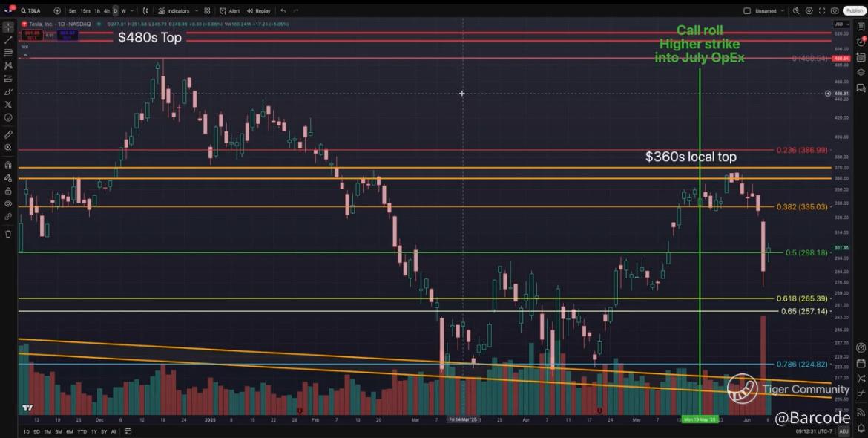Start bar Replay mode

(x=259, y=10)
